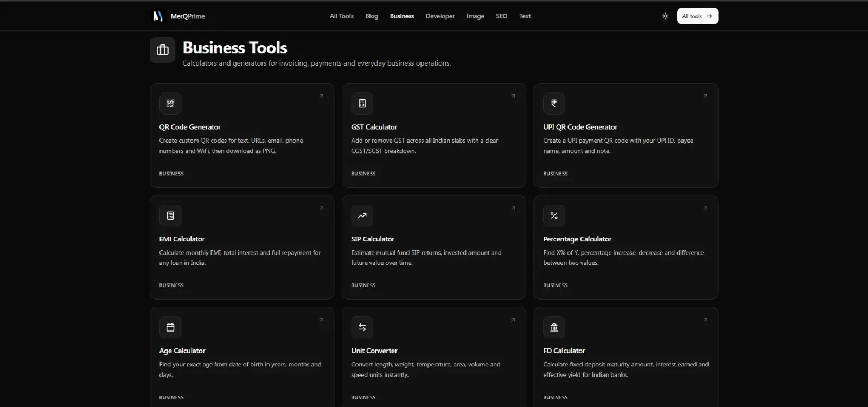This screenshot has height=407, width=868.
Task: Click BUSINESS tag on EMI Calculator card
Action: pos(171,285)
